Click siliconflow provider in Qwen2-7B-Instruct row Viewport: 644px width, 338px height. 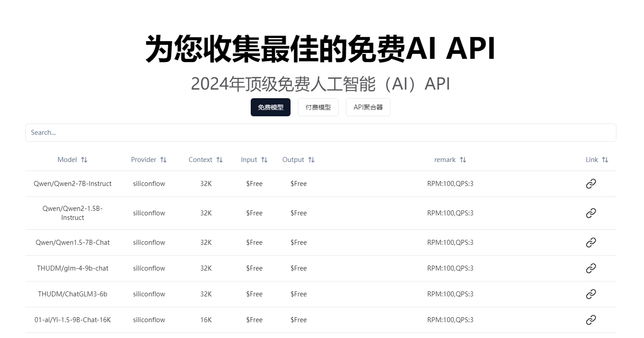(x=149, y=184)
